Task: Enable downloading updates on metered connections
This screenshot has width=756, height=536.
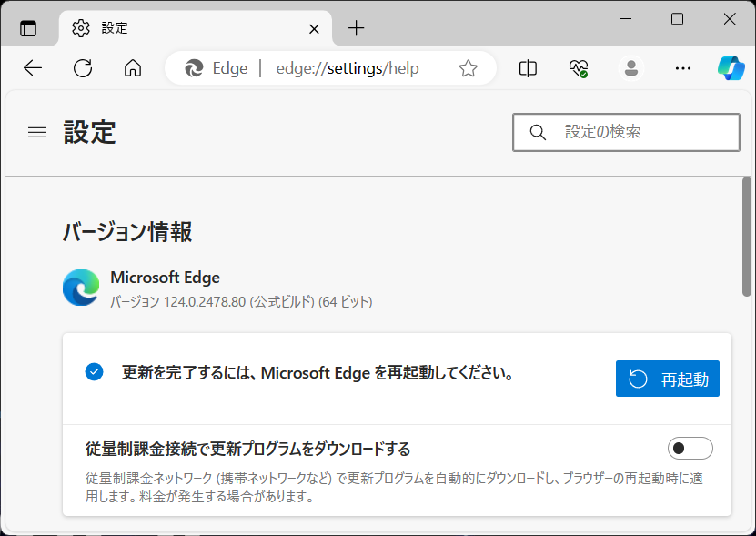Action: pyautogui.click(x=690, y=448)
